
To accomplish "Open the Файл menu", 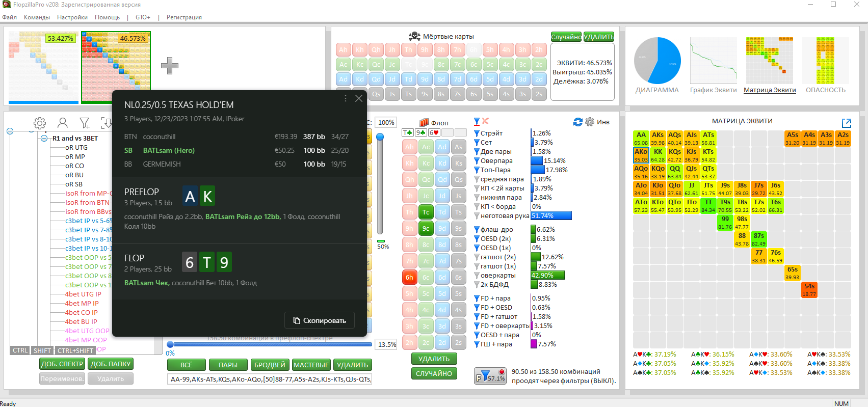I will tap(9, 17).
